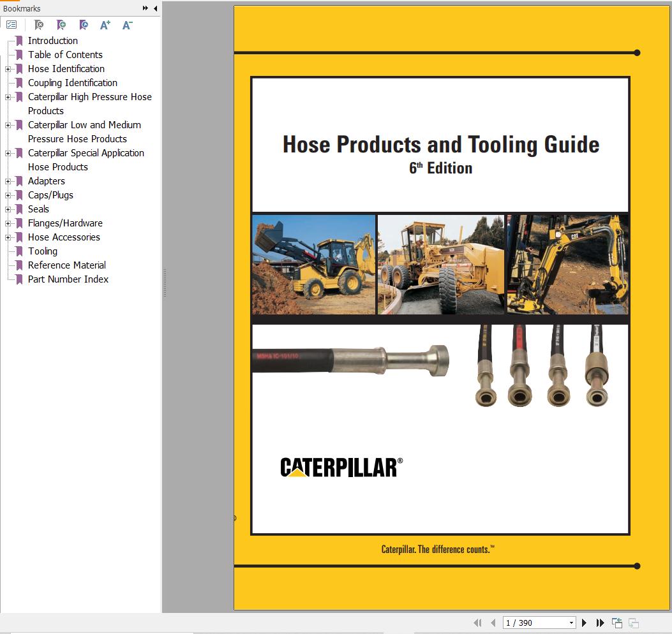Open the Introduction bookmark
The width and height of the screenshot is (672, 634).
click(x=53, y=41)
